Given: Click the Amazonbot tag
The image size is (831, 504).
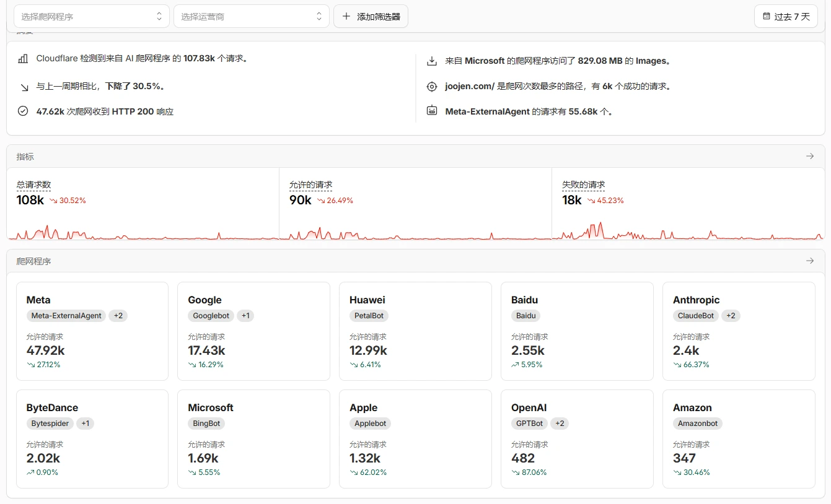Looking at the screenshot, I should click(698, 424).
